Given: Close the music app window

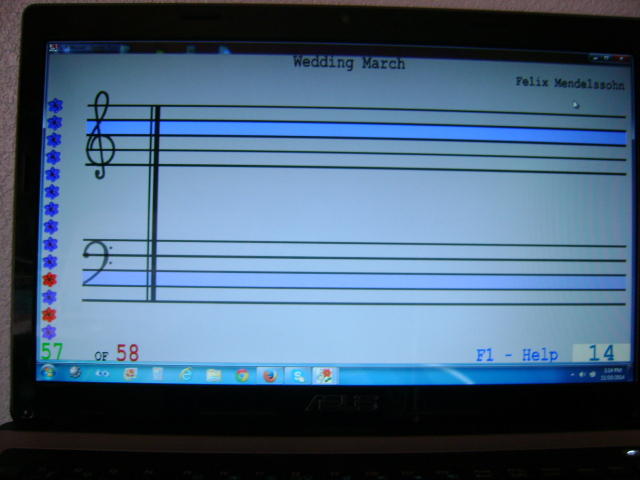Looking at the screenshot, I should click(622, 59).
